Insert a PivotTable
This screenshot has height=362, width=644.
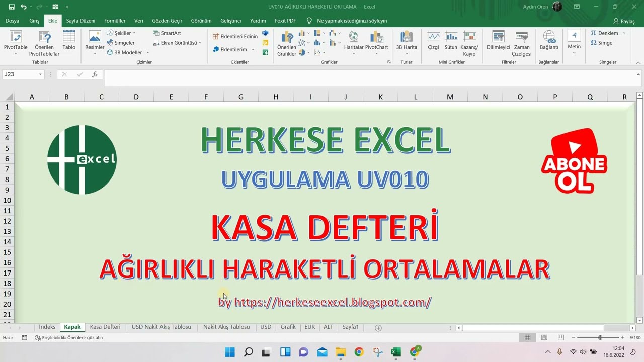tap(16, 43)
